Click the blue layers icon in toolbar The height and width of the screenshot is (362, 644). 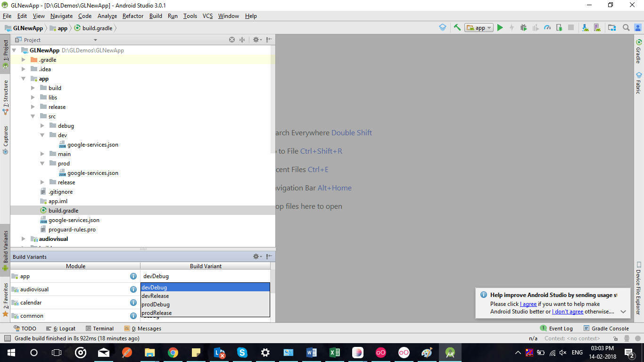(x=442, y=28)
